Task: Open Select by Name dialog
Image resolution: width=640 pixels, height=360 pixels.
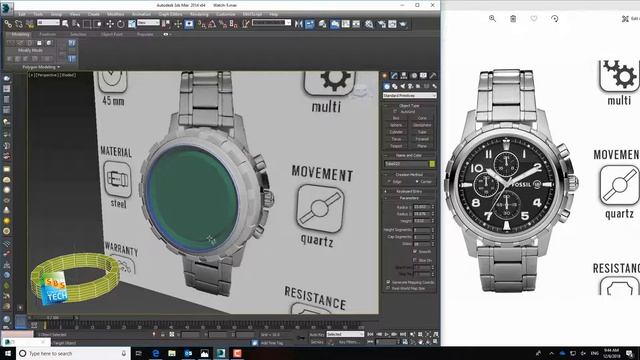Action: click(76, 24)
